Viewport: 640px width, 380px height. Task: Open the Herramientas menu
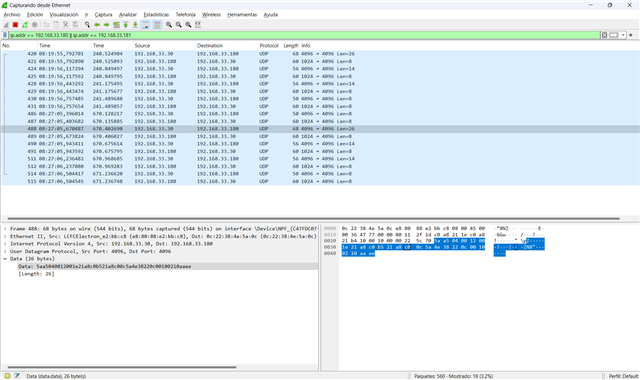coord(242,15)
